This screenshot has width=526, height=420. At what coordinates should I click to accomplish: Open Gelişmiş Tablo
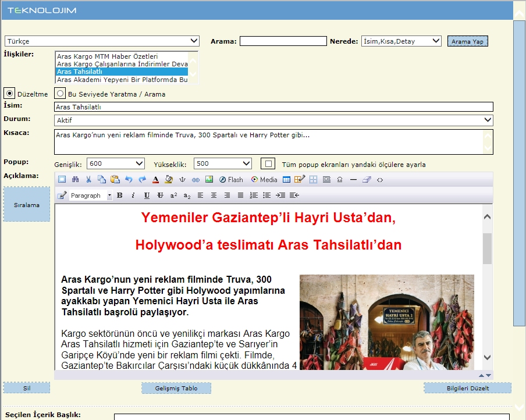pyautogui.click(x=176, y=388)
